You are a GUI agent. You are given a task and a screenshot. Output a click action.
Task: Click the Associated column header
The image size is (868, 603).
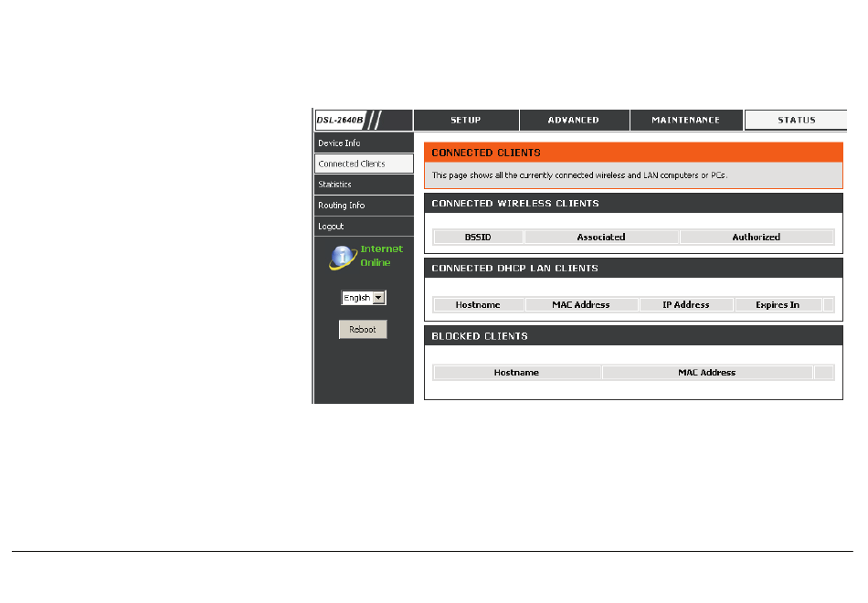click(x=601, y=237)
